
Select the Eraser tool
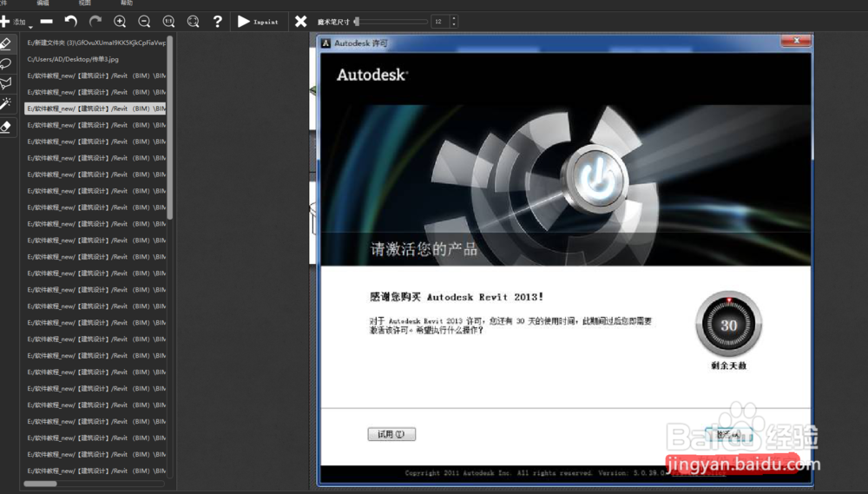pyautogui.click(x=6, y=127)
